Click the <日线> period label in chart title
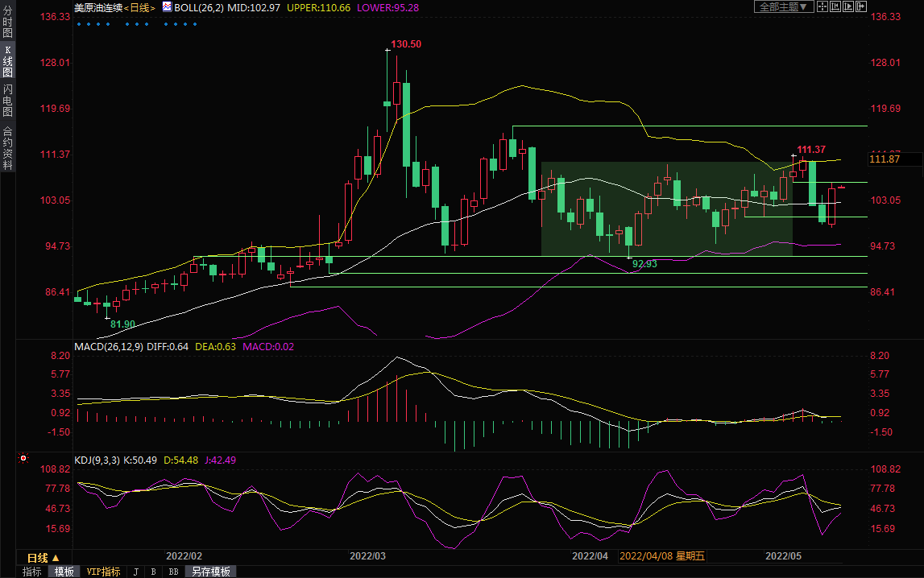 coord(138,7)
